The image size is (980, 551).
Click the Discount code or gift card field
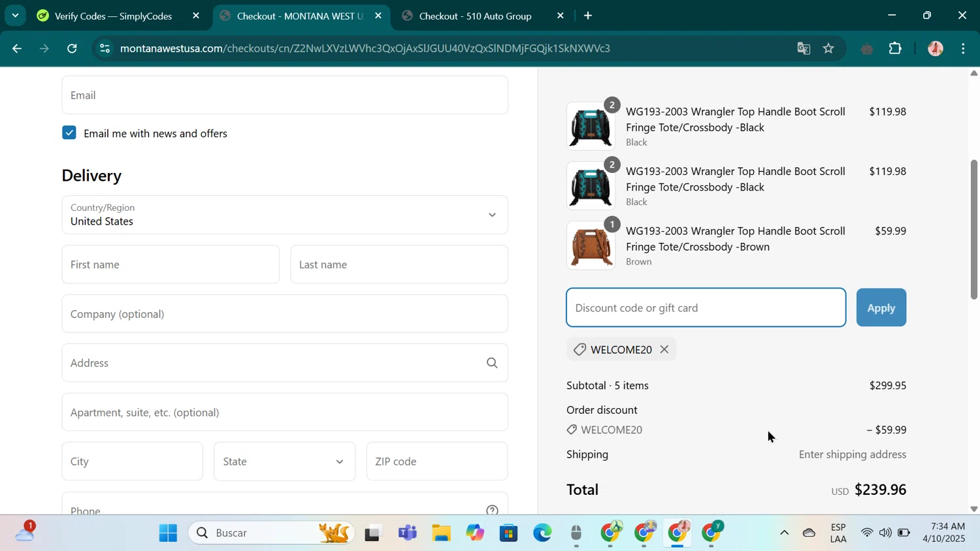(706, 307)
